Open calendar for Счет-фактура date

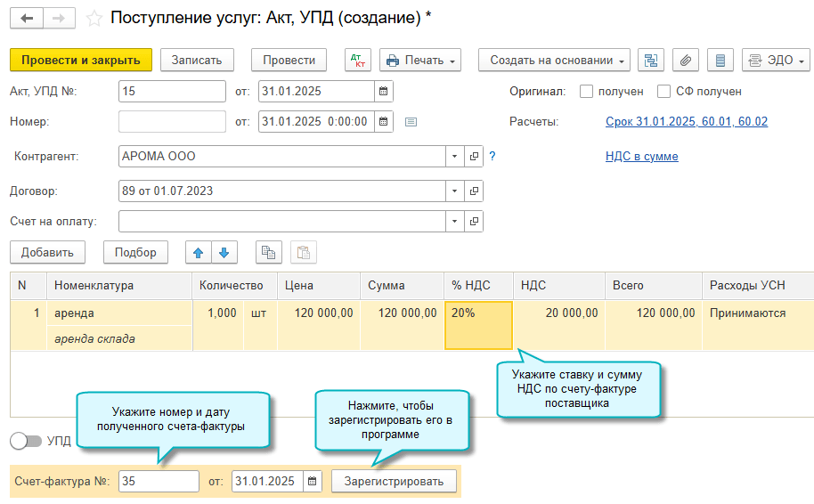point(312,481)
